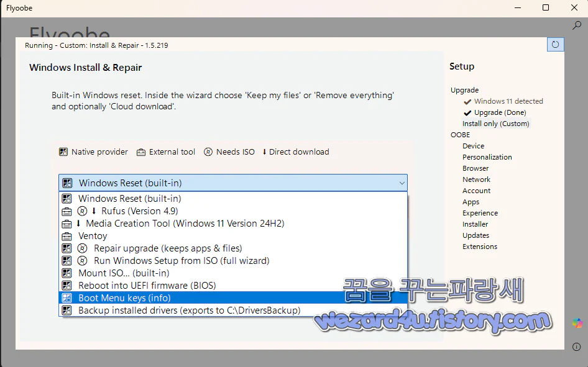The width and height of the screenshot is (588, 367).
Task: Click the checkmark next to Windows 11 detected
Action: coord(467,101)
